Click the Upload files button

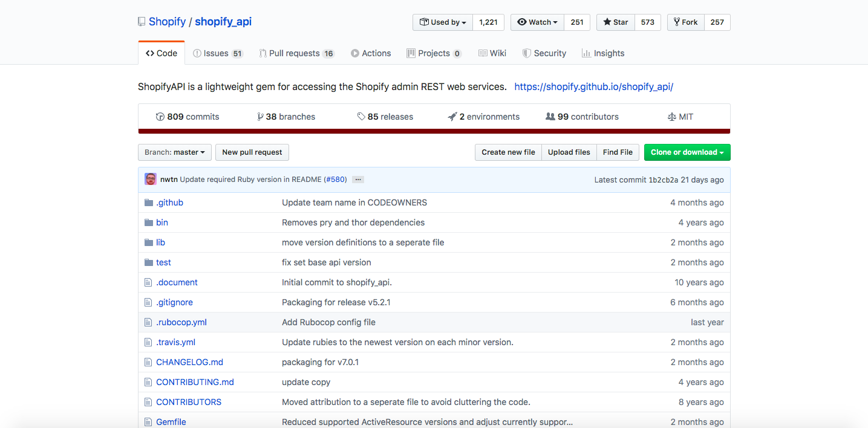pyautogui.click(x=569, y=152)
